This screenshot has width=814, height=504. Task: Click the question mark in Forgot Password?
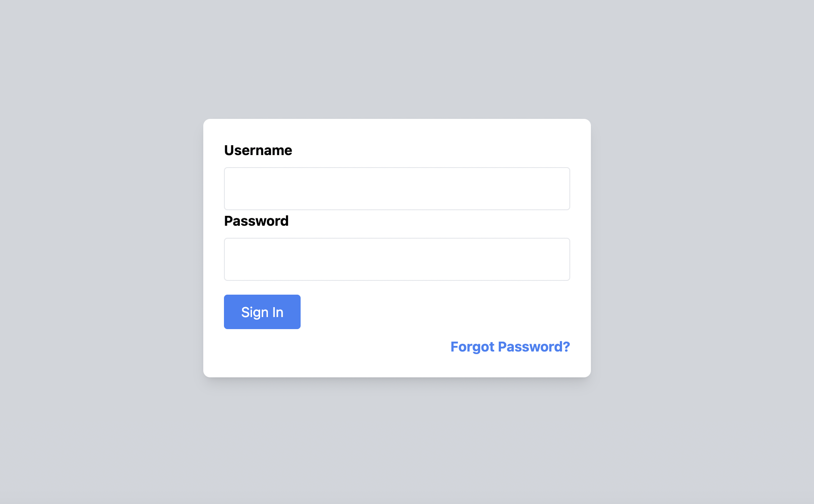pyautogui.click(x=567, y=346)
